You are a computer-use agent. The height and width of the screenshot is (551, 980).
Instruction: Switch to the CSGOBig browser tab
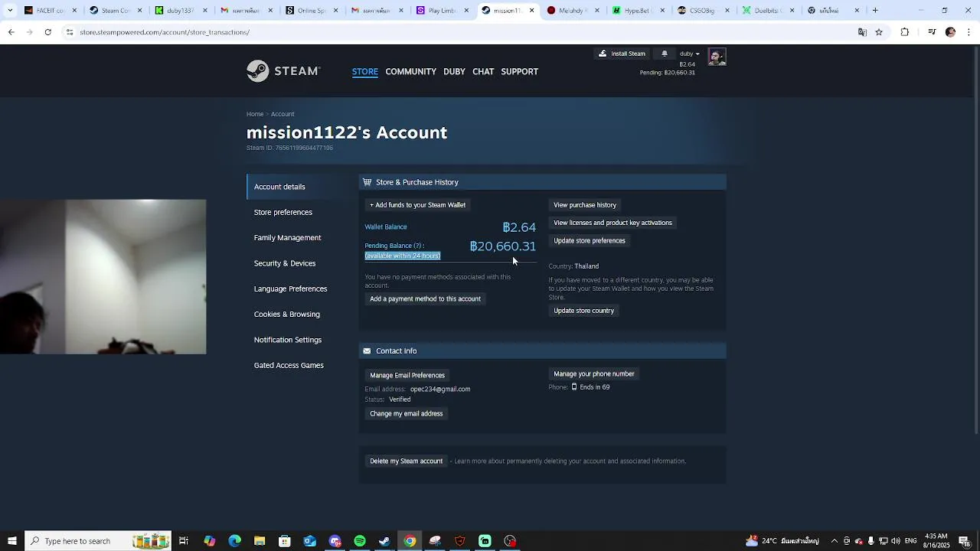(704, 11)
